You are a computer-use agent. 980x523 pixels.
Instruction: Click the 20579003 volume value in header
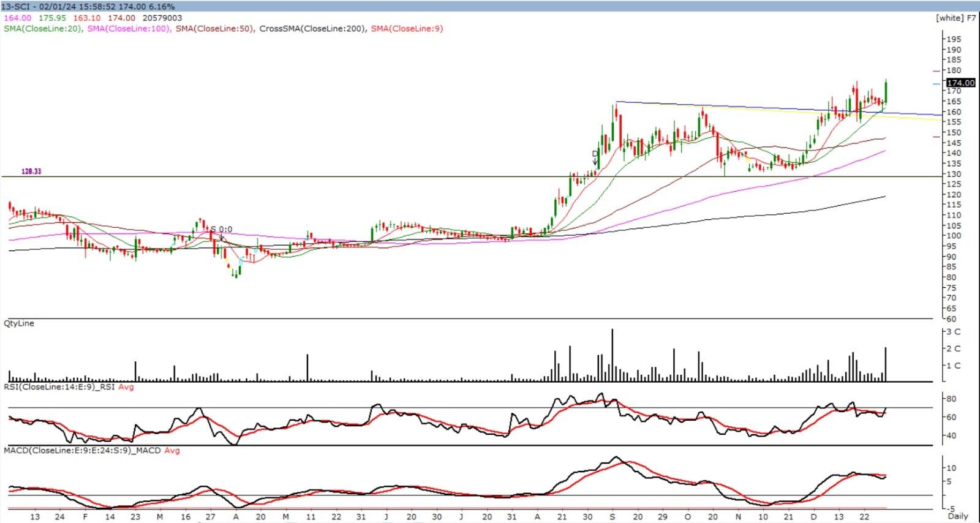tap(161, 18)
